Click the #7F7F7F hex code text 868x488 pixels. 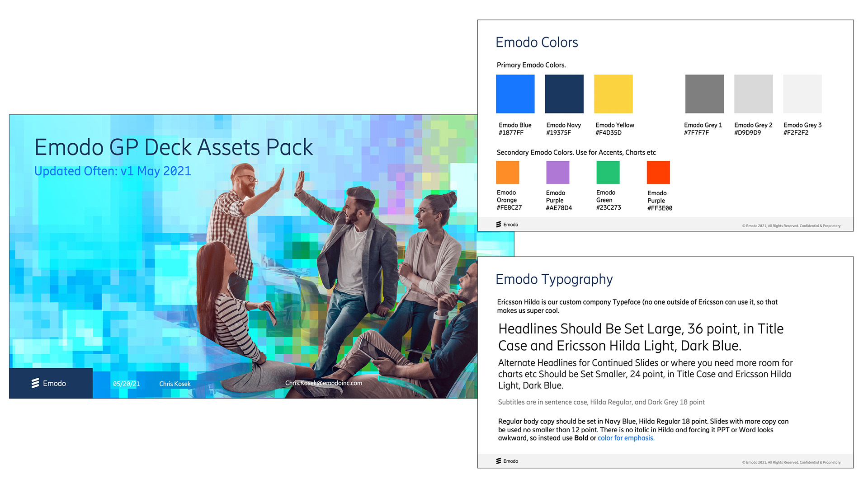coord(696,133)
